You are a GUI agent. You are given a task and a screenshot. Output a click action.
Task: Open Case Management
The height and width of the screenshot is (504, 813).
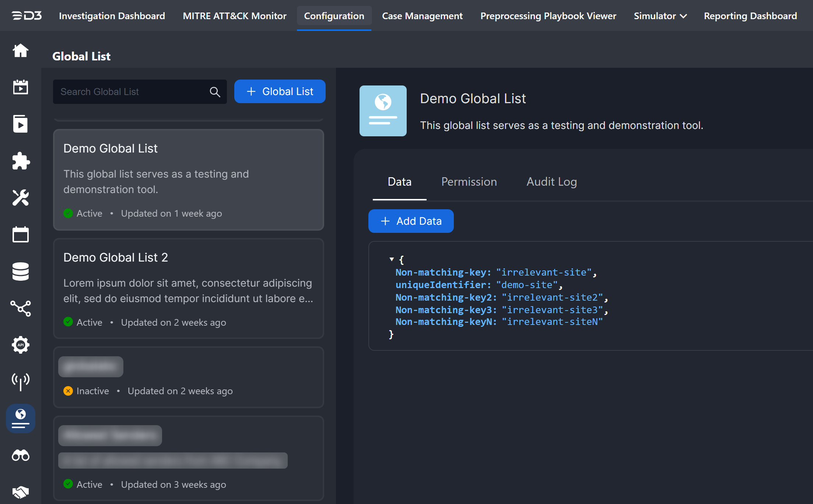point(422,16)
